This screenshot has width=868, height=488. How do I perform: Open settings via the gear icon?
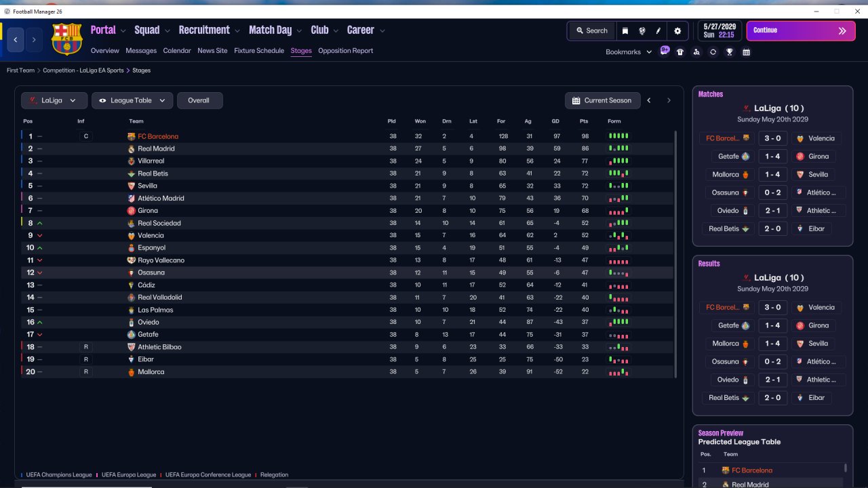point(677,30)
